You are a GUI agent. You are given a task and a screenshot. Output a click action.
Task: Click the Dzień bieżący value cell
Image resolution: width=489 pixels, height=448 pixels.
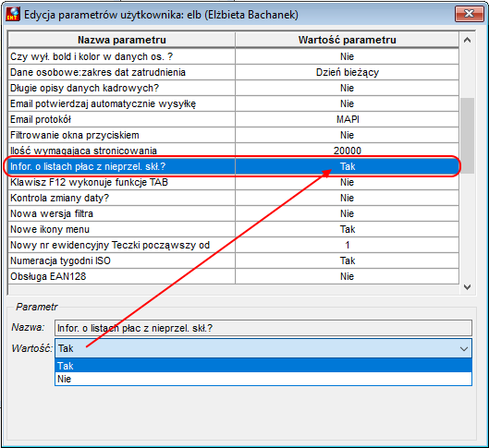[x=347, y=72]
